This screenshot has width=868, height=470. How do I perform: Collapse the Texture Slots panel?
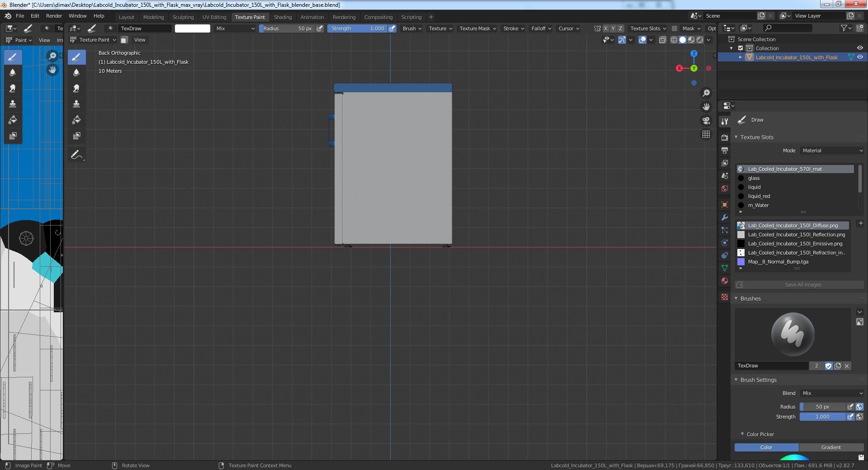click(736, 137)
